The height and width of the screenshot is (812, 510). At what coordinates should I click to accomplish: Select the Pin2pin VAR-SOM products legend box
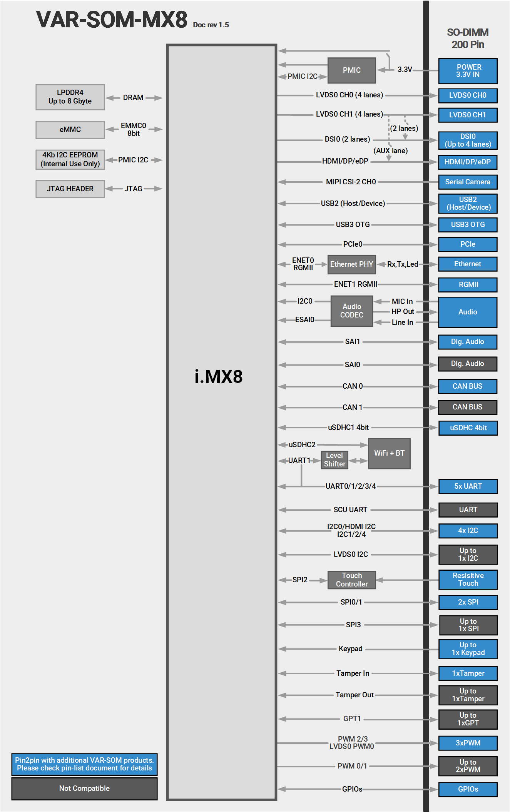84,764
